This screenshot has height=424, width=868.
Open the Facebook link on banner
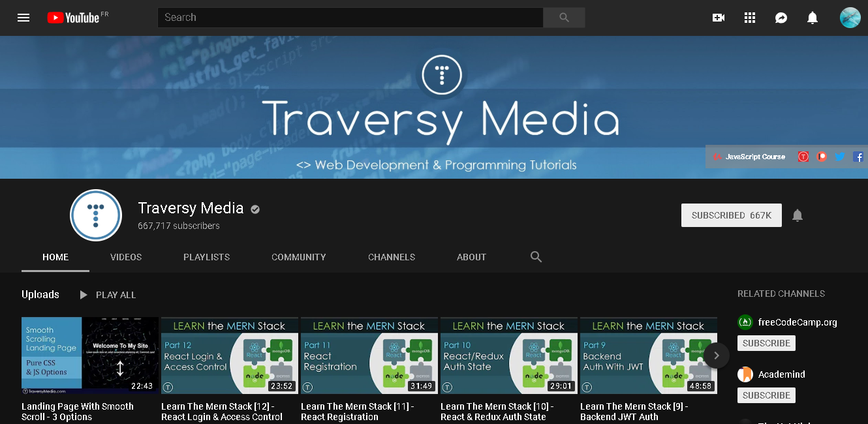(858, 157)
